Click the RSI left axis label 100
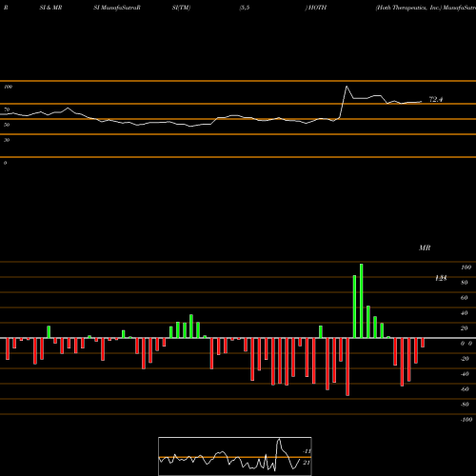 pos(8,87)
